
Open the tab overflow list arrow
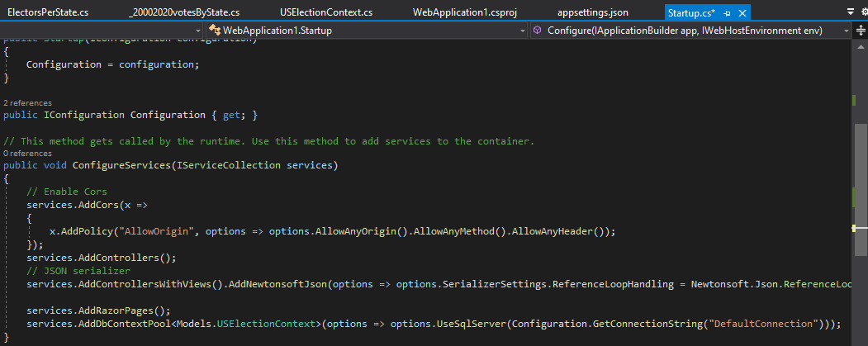pos(851,12)
